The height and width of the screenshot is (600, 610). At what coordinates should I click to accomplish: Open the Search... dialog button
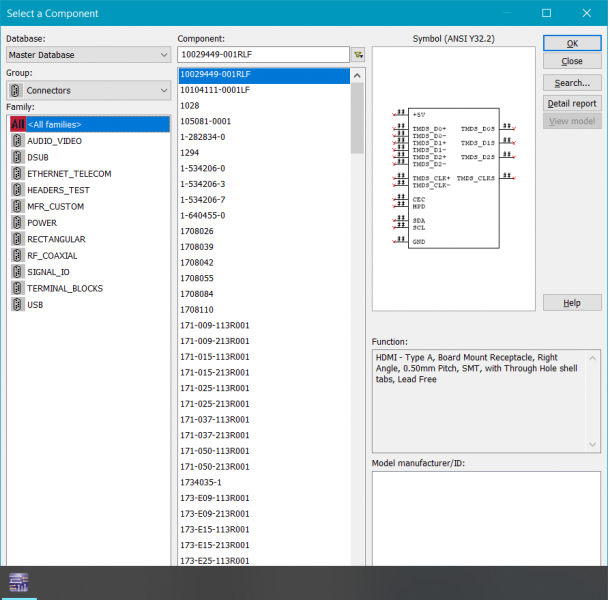coord(572,83)
